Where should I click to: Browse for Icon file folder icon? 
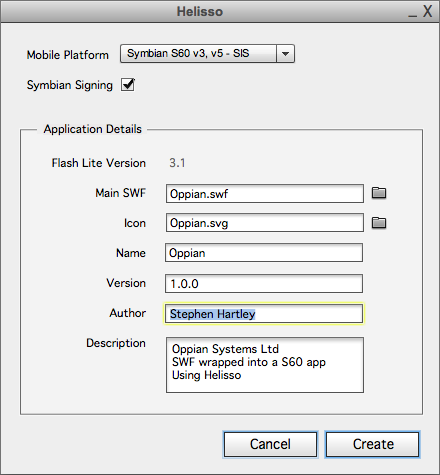[379, 223]
